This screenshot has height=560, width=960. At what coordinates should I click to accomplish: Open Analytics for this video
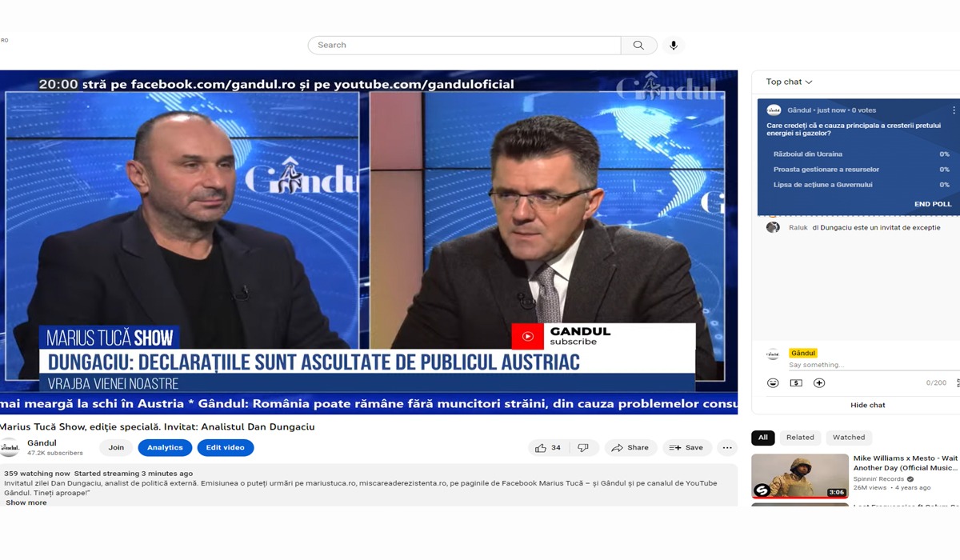click(x=165, y=448)
